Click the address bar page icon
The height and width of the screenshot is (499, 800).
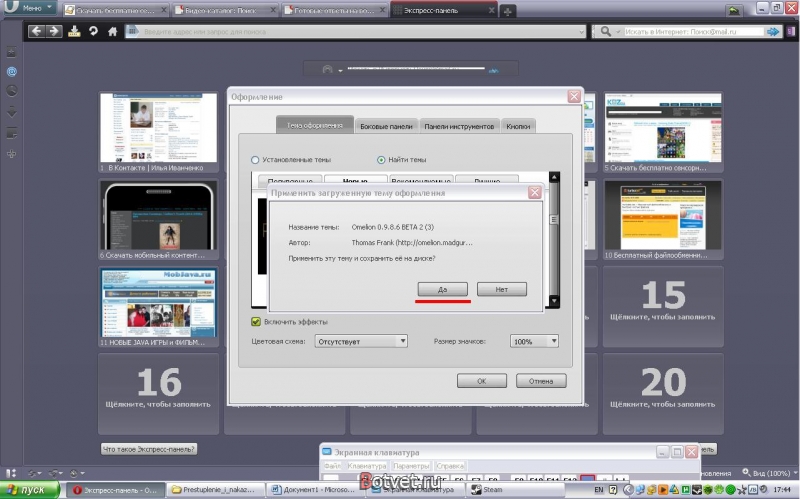[132, 31]
